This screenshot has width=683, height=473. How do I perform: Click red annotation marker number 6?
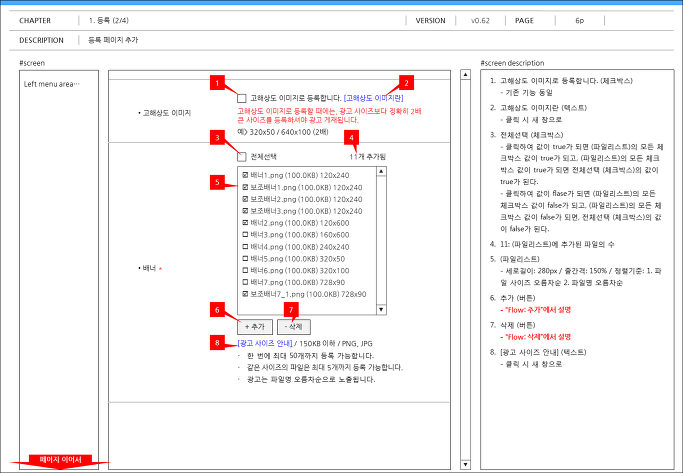pos(217,310)
